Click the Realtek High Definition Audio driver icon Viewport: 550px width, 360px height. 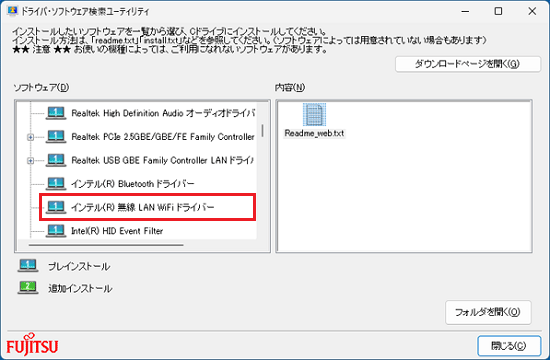click(56, 113)
